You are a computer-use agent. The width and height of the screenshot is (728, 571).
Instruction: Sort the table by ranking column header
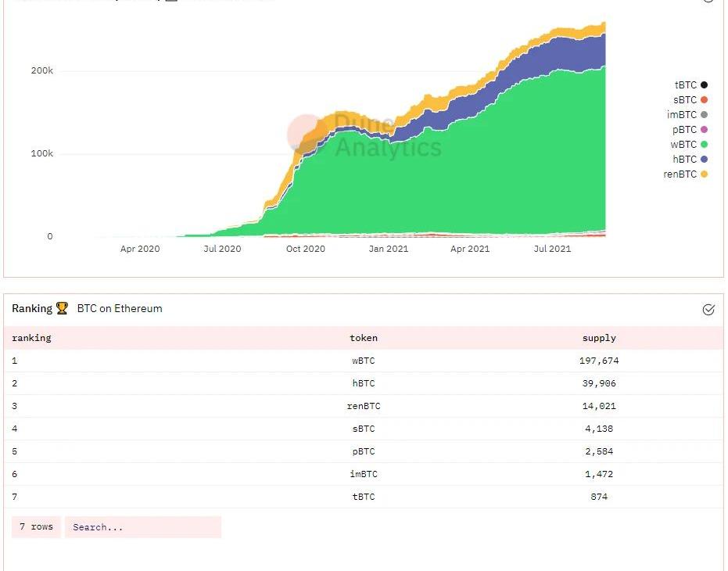(31, 338)
